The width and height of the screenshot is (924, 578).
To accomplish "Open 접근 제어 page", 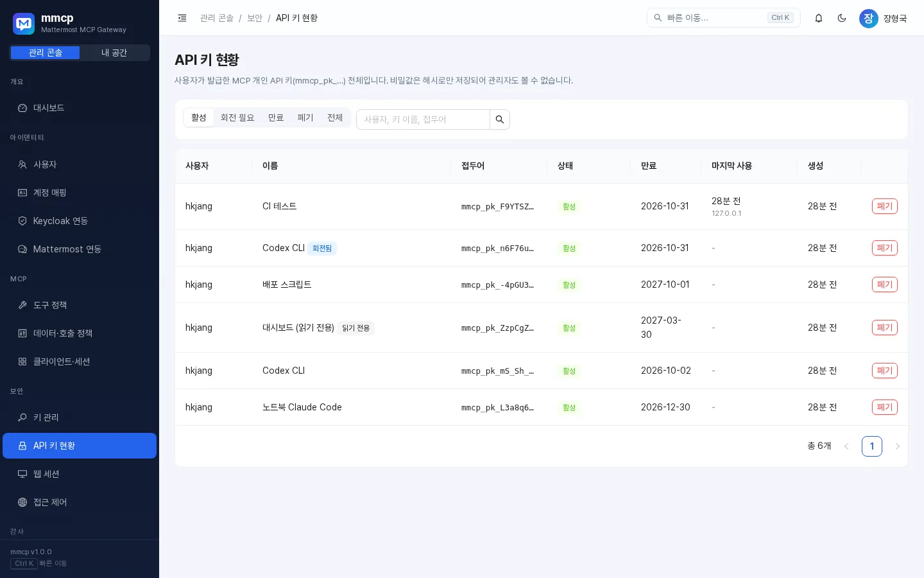I will 80,502.
